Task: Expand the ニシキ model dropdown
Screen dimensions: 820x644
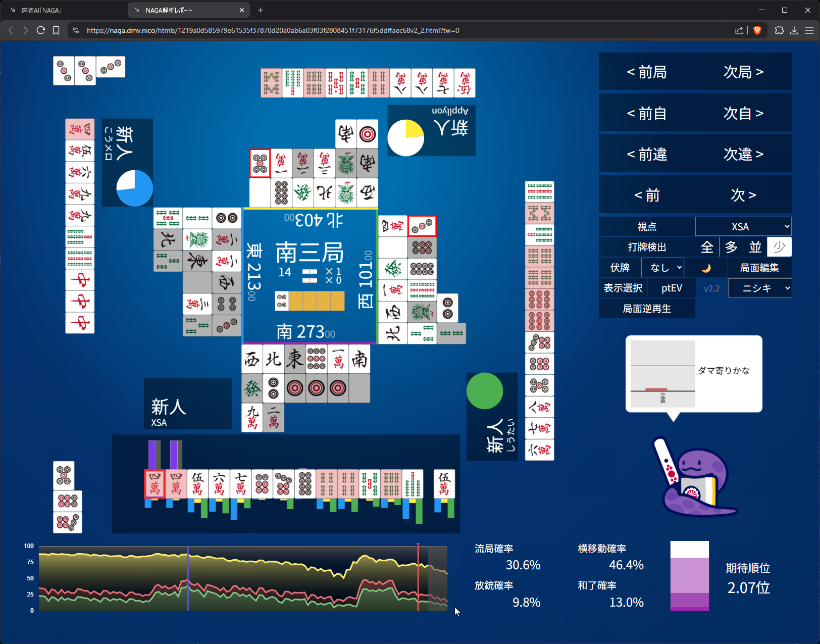Action: click(759, 288)
